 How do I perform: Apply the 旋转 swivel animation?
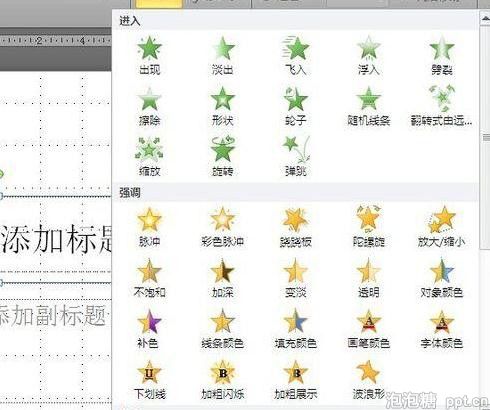pyautogui.click(x=222, y=157)
